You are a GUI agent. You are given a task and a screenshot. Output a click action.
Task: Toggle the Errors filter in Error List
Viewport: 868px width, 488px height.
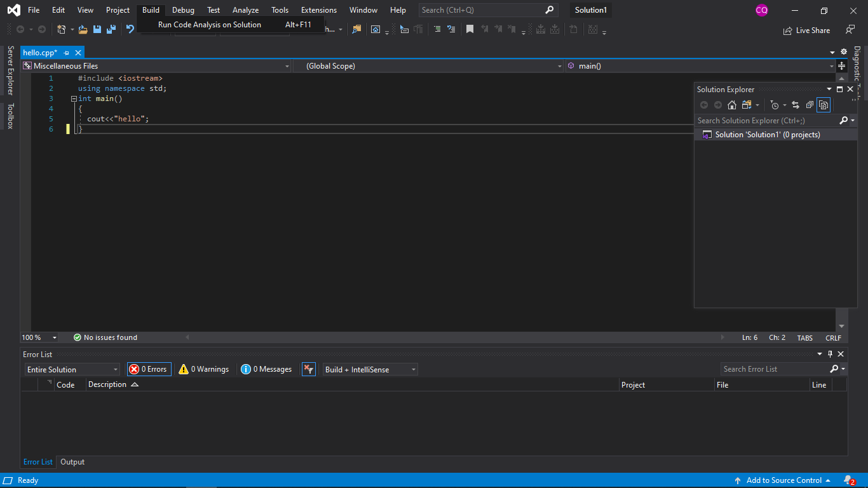(149, 369)
